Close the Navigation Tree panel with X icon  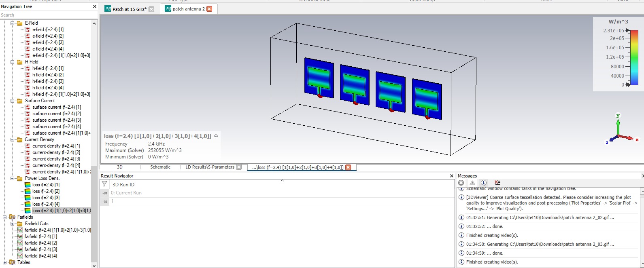pos(95,6)
